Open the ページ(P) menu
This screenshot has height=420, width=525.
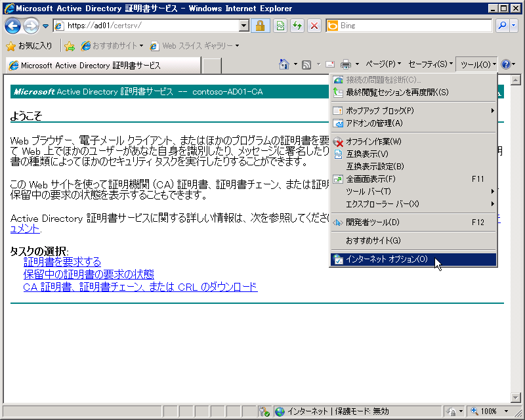pyautogui.click(x=383, y=64)
